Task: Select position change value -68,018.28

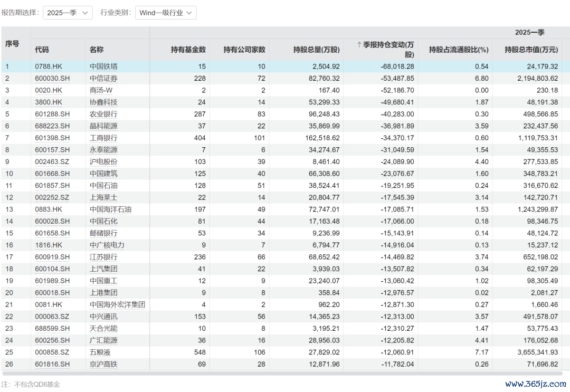Action: 397,66
